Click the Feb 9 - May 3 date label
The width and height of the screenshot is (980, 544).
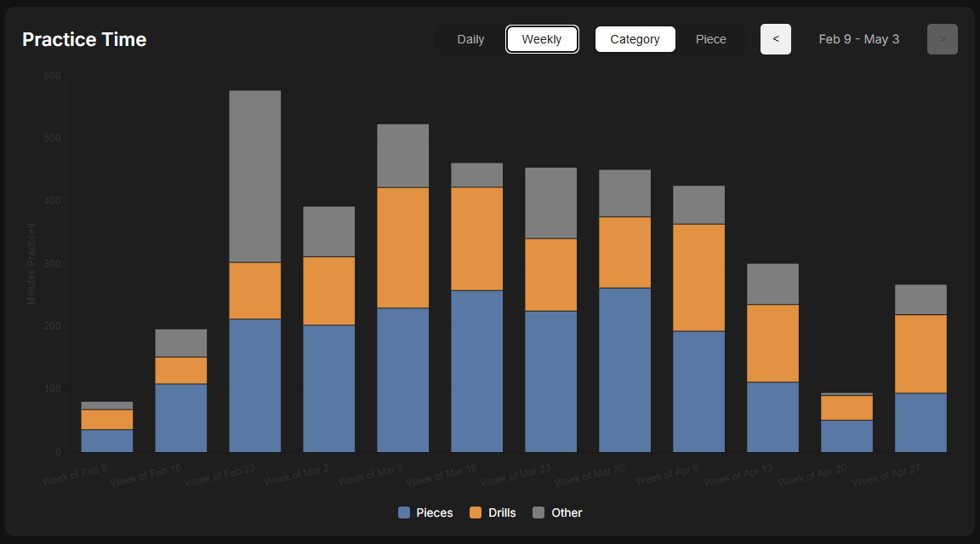[x=858, y=39]
